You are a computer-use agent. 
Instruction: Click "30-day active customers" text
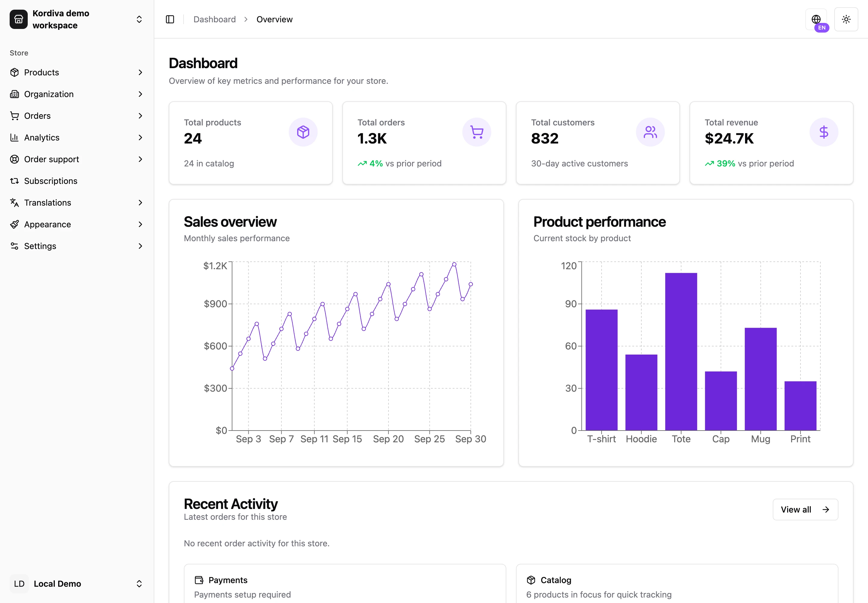(580, 164)
